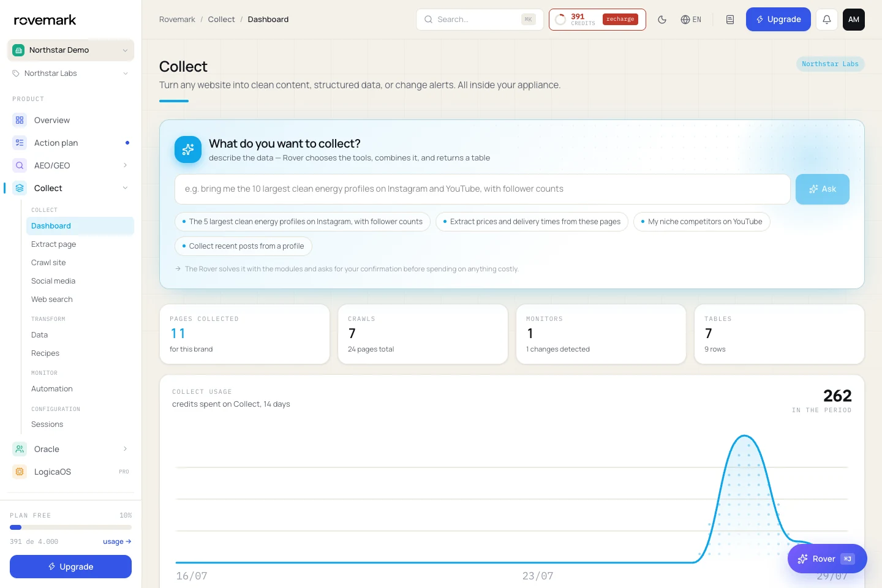Click the peak of the usage chart

click(745, 436)
